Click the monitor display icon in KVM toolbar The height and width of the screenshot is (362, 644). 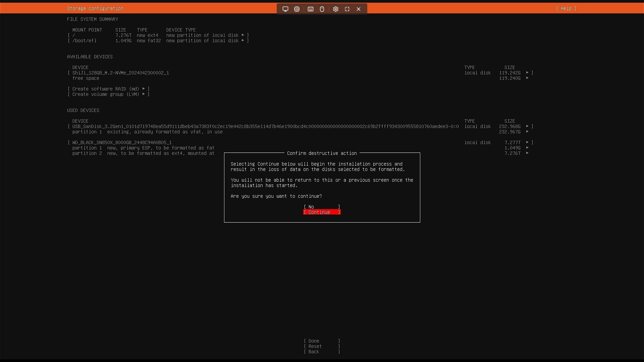coord(285,9)
